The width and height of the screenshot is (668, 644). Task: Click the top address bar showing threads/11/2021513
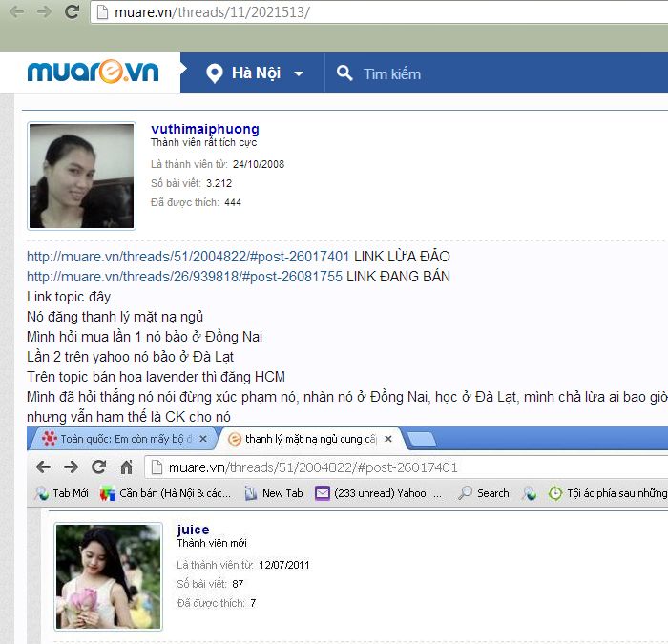pos(382,12)
